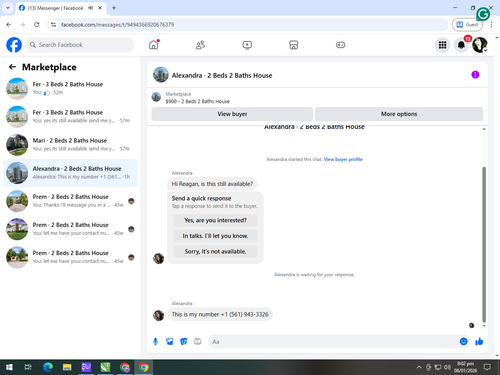
Task: Open Fer chat with thumbs-up preview
Action: click(70, 88)
